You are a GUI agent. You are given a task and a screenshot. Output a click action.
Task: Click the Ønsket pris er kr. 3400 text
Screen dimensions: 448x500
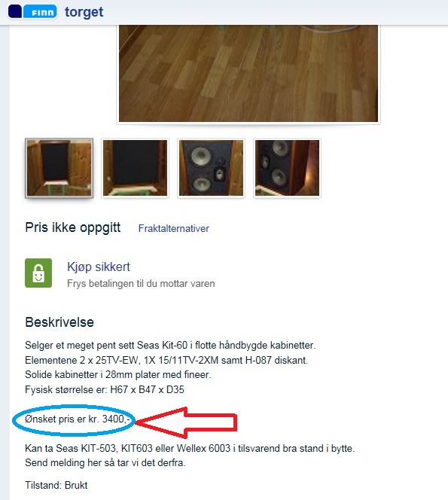(x=77, y=419)
